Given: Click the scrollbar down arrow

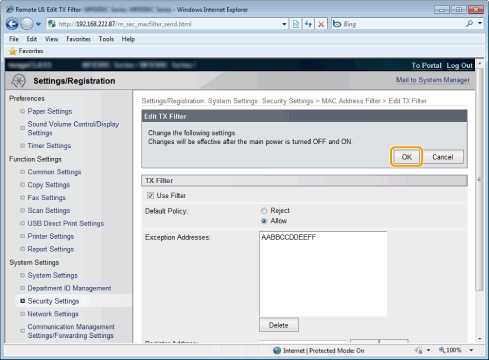Looking at the screenshot, I should tap(480, 339).
